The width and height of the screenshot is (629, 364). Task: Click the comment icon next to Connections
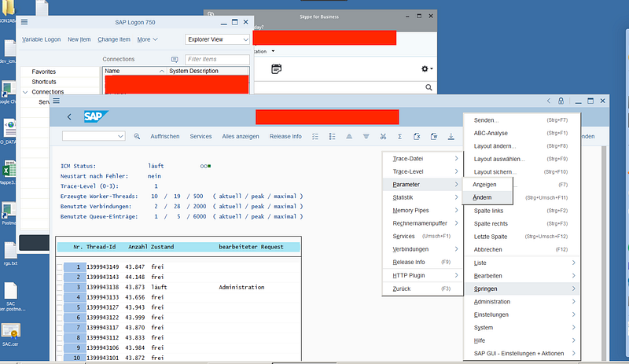[x=175, y=60]
